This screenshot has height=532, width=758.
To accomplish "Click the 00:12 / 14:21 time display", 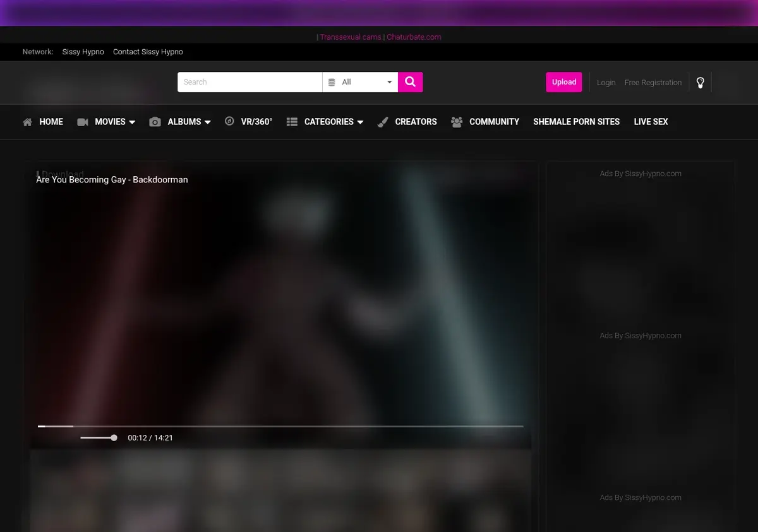I will coord(150,438).
